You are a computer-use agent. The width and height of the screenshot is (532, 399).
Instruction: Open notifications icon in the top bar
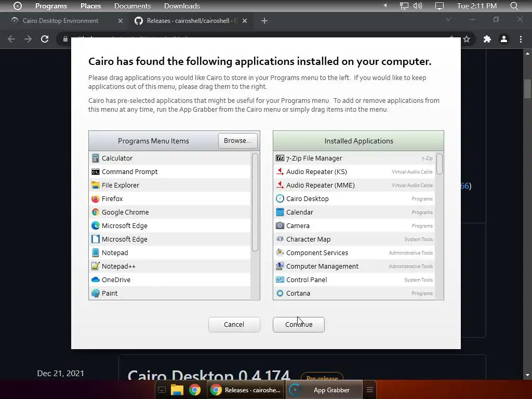coord(440,6)
